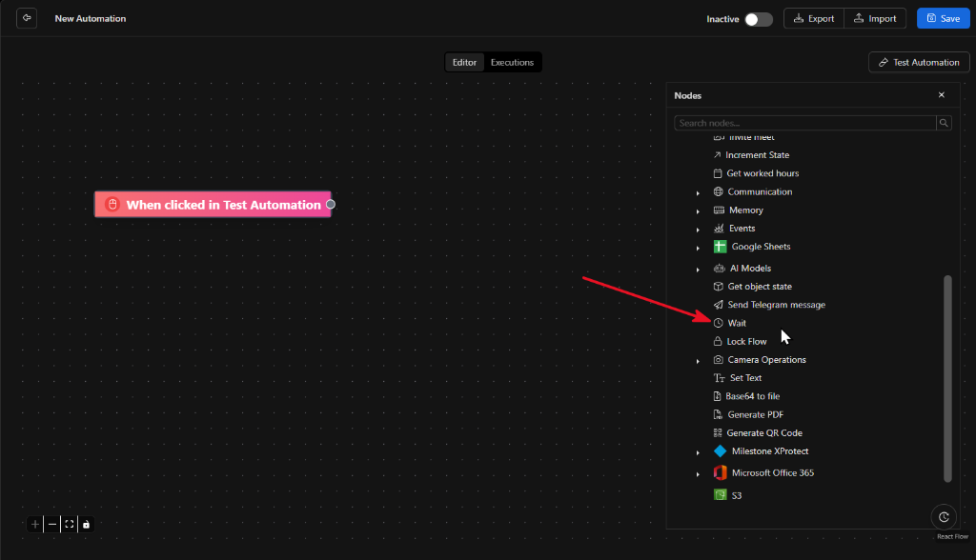Click the Generate QR Code icon
This screenshot has width=976, height=560.
[x=718, y=432]
